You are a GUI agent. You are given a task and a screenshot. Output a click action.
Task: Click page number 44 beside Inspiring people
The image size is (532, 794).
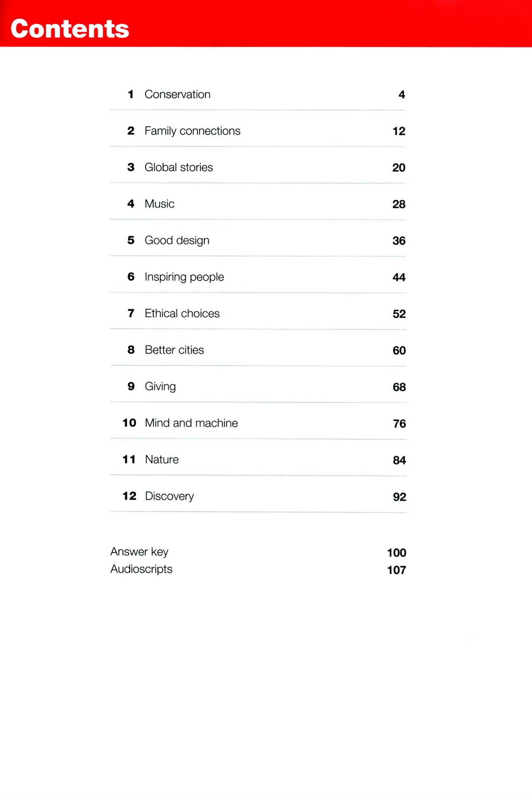click(x=399, y=278)
